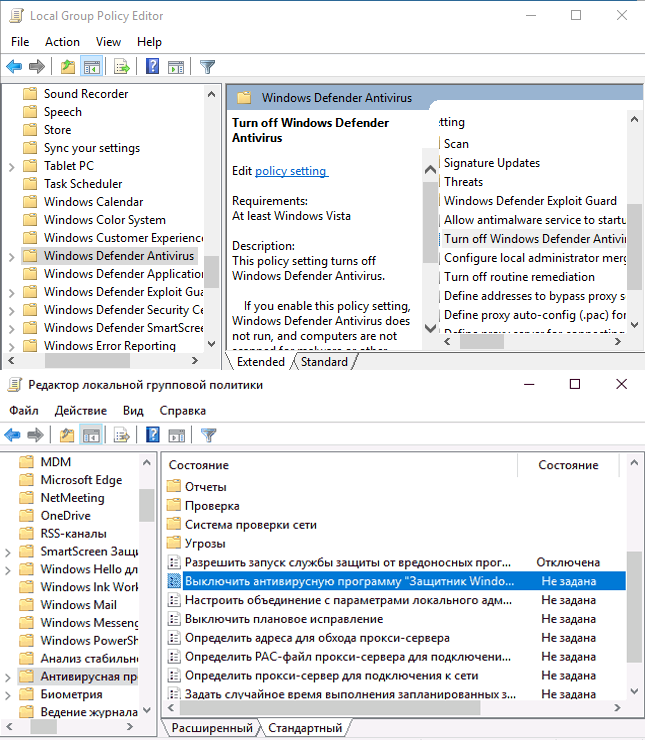Click Filter funnel icon in English editor
This screenshot has height=740, width=645.
207,67
